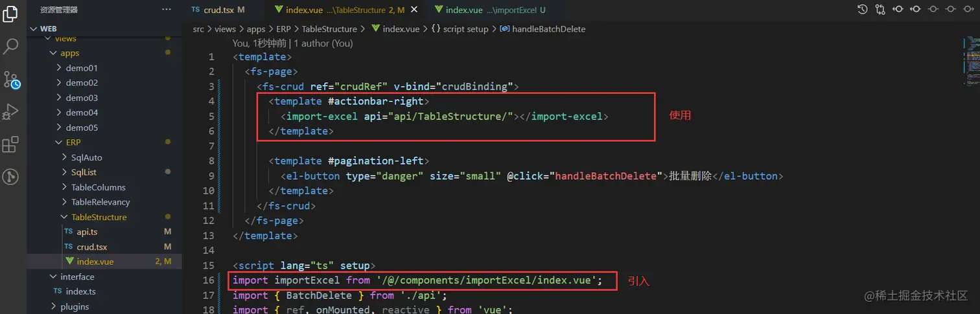Close the index.vue TableStructure tab
980x314 pixels.
(x=414, y=10)
